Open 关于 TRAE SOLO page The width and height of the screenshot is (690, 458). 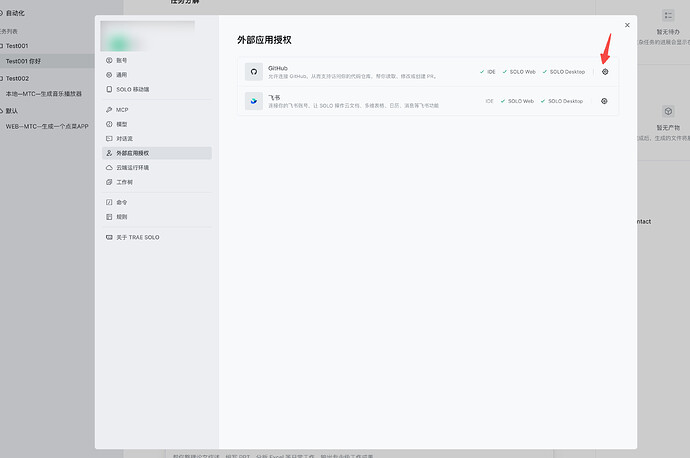[157, 237]
